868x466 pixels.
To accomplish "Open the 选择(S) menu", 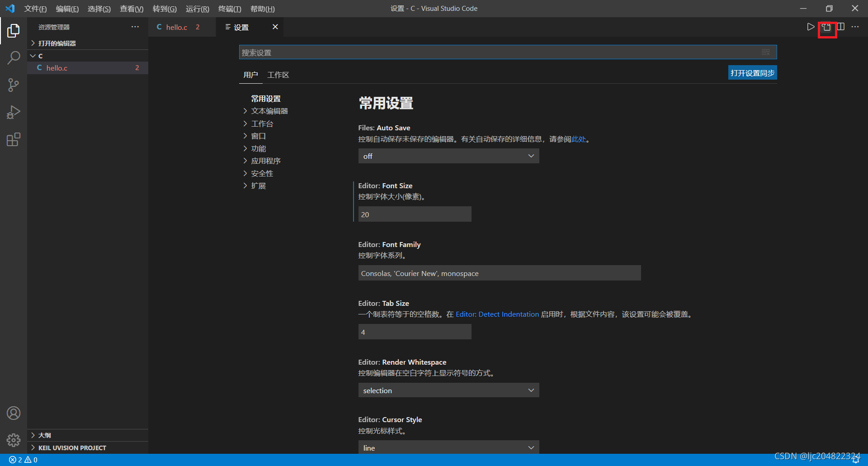I will coord(99,9).
